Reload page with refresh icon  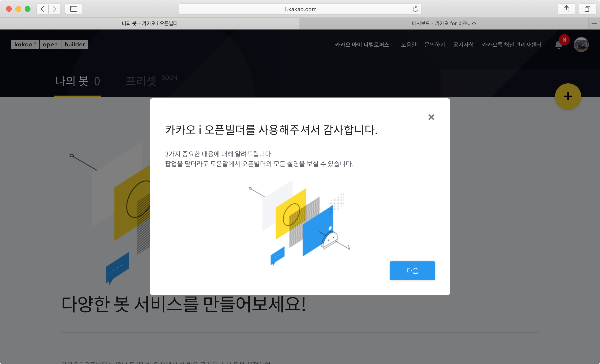click(x=415, y=9)
